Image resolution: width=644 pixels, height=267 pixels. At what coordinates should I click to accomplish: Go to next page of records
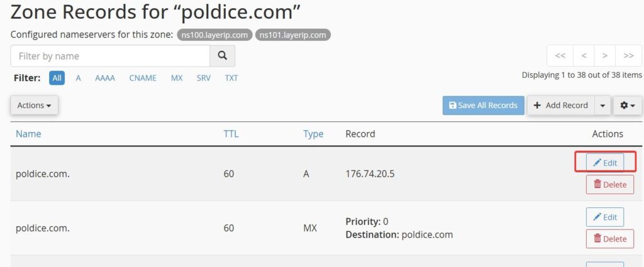point(605,56)
